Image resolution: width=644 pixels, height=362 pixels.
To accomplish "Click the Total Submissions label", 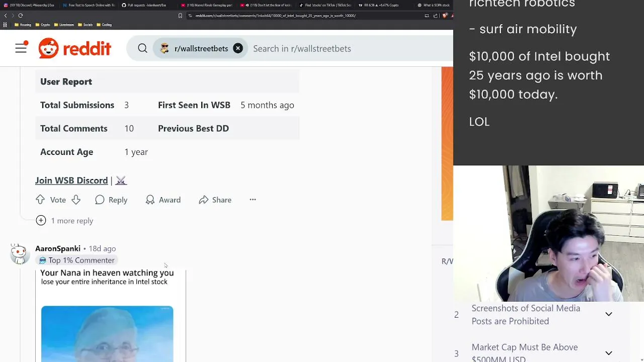I will (x=77, y=105).
